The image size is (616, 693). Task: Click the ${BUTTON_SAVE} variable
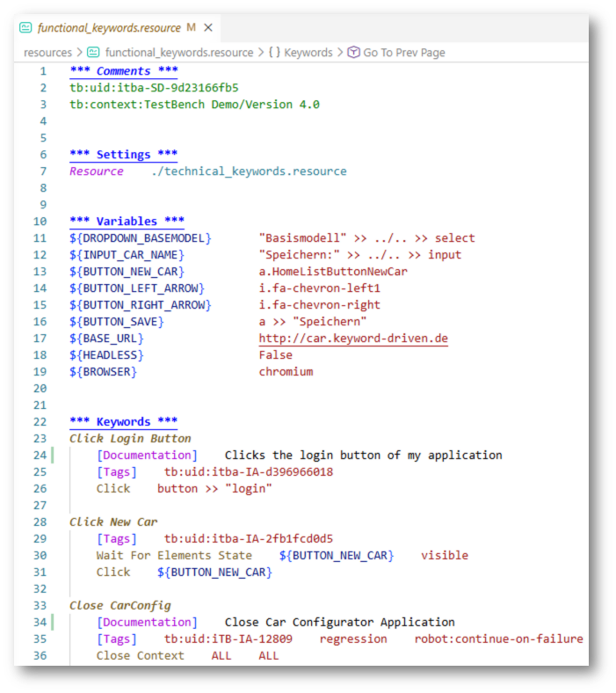pyautogui.click(x=117, y=322)
